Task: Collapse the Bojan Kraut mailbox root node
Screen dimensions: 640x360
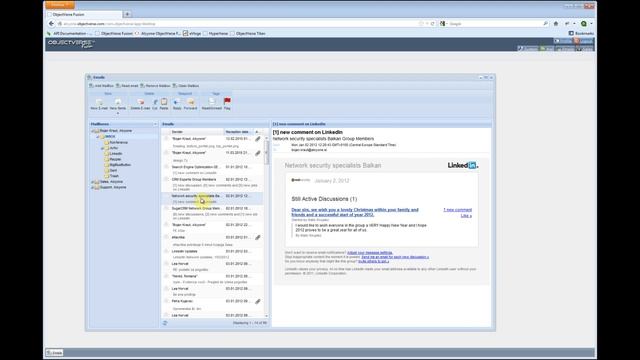Action: pos(93,131)
